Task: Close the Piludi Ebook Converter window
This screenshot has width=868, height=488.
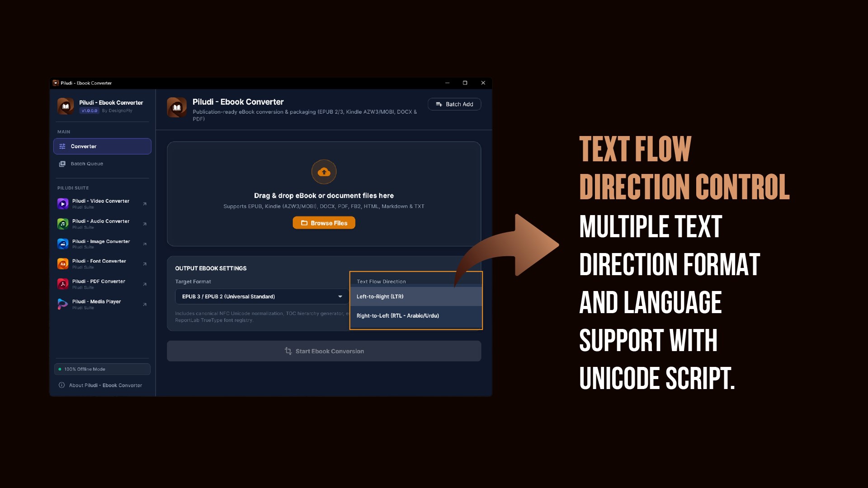Action: tap(483, 83)
